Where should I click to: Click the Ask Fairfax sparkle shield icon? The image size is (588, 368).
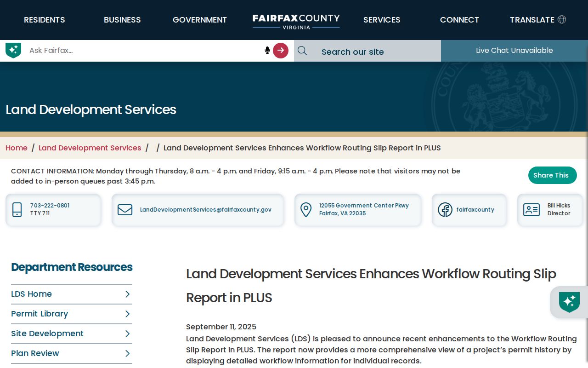point(13,50)
